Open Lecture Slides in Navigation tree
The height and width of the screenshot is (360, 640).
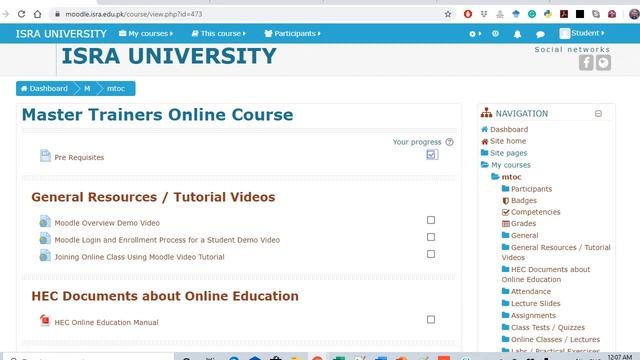coord(536,303)
